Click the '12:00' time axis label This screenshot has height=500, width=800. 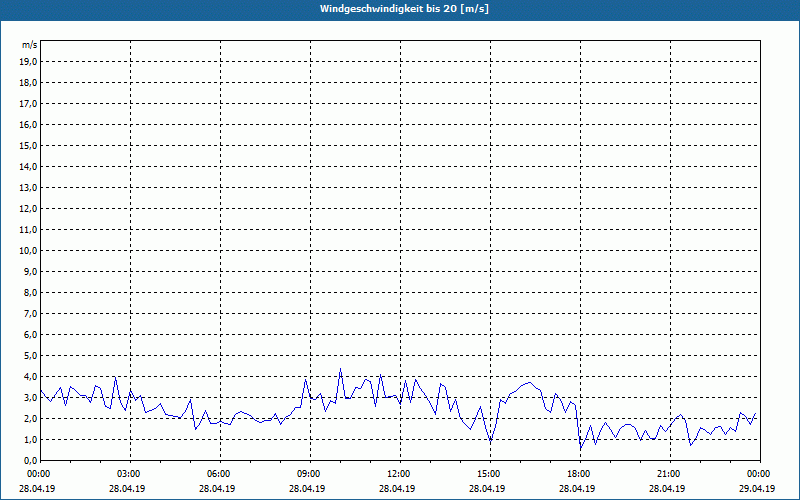pyautogui.click(x=400, y=474)
